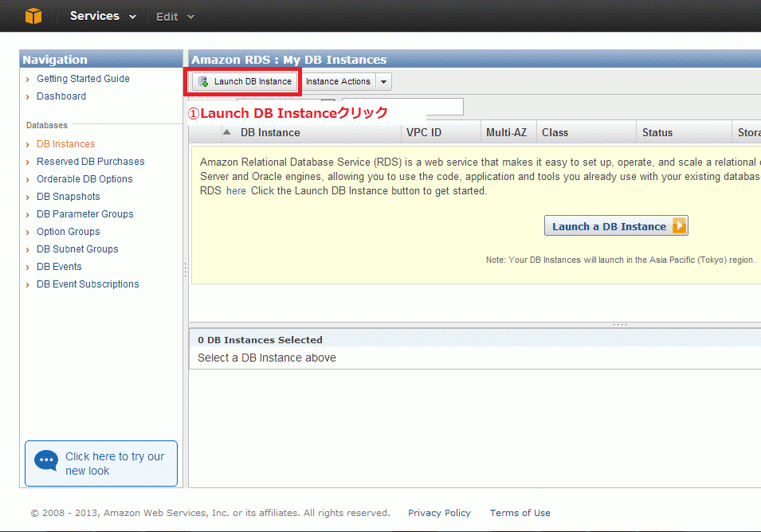Click the Launch DB Instance toolbar button
This screenshot has height=532, width=761.
pos(245,81)
